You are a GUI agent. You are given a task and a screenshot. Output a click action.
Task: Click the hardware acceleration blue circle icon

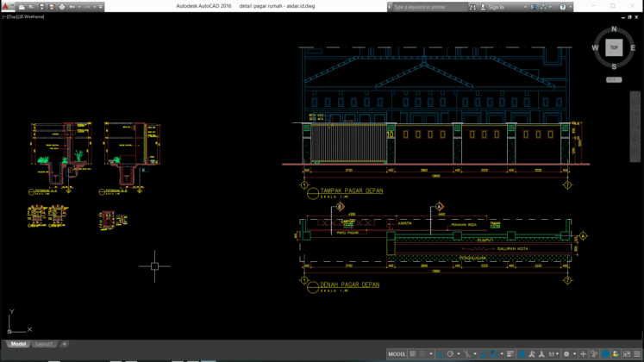pyautogui.click(x=605, y=353)
